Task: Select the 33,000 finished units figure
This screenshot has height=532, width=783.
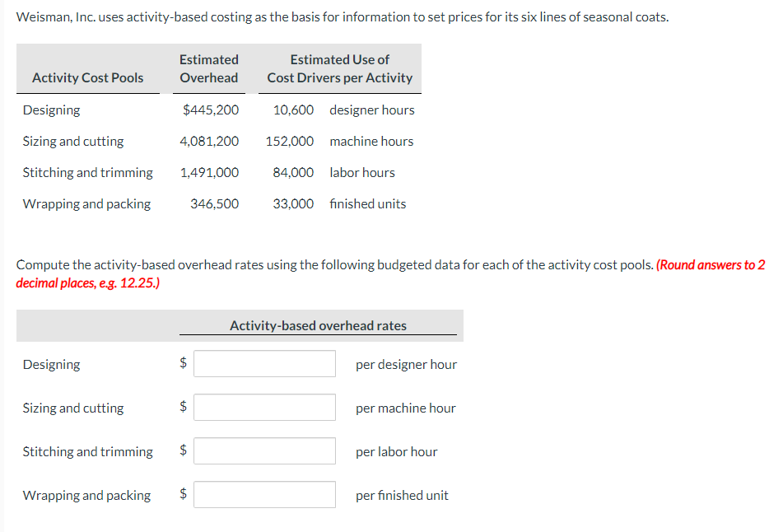Action: (x=294, y=203)
